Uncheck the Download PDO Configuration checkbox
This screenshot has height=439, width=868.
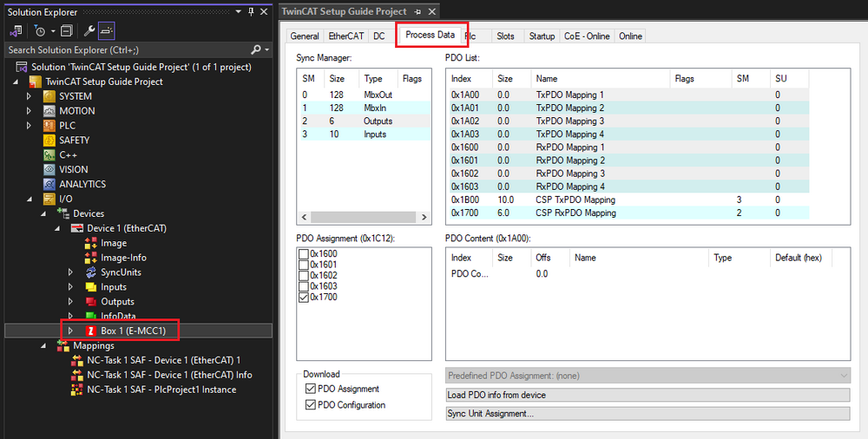point(310,405)
